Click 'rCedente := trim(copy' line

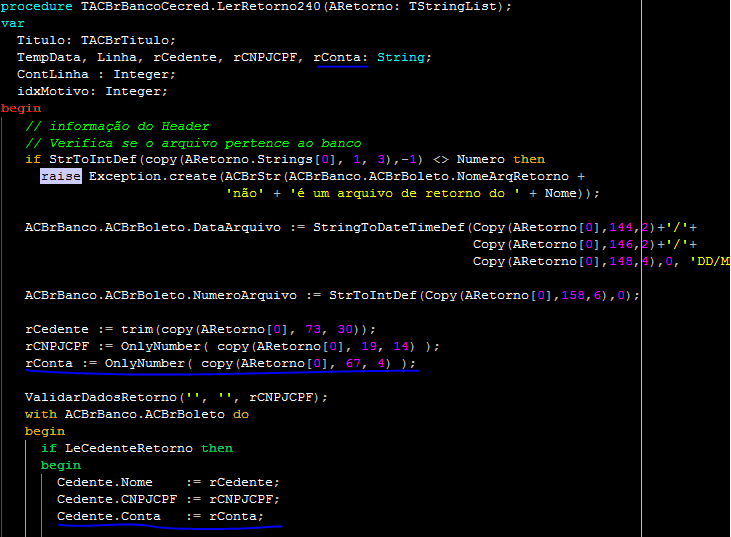200,330
